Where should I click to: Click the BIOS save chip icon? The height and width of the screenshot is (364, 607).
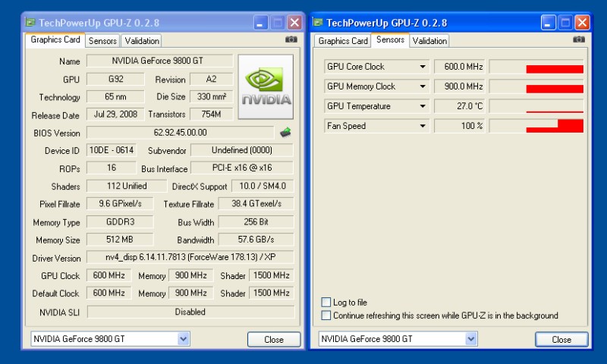pyautogui.click(x=285, y=133)
